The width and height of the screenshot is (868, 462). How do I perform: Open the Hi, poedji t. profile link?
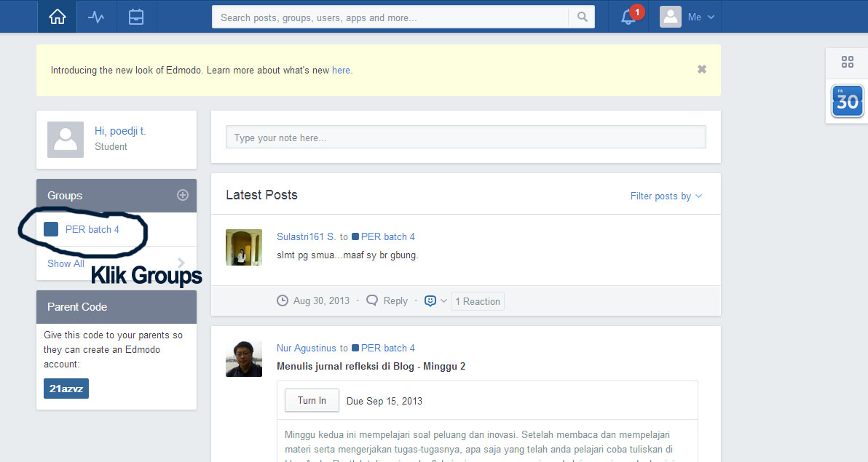tap(120, 131)
